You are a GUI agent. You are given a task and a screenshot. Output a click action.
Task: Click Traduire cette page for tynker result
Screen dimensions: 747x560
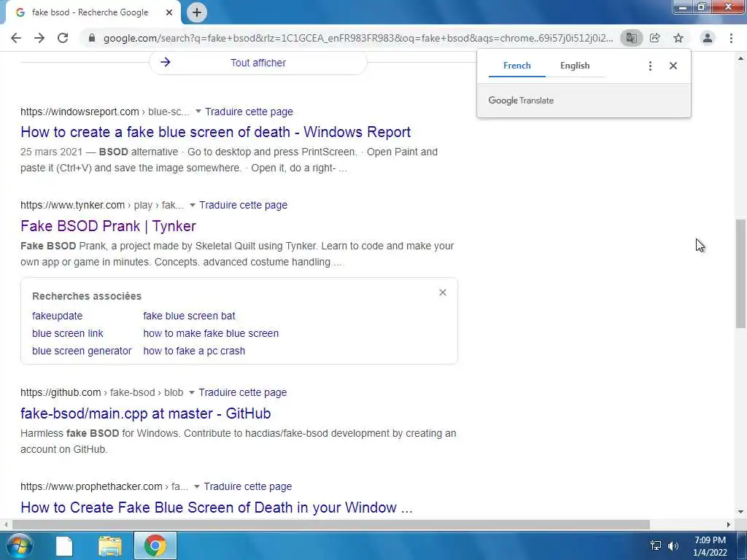(x=244, y=205)
